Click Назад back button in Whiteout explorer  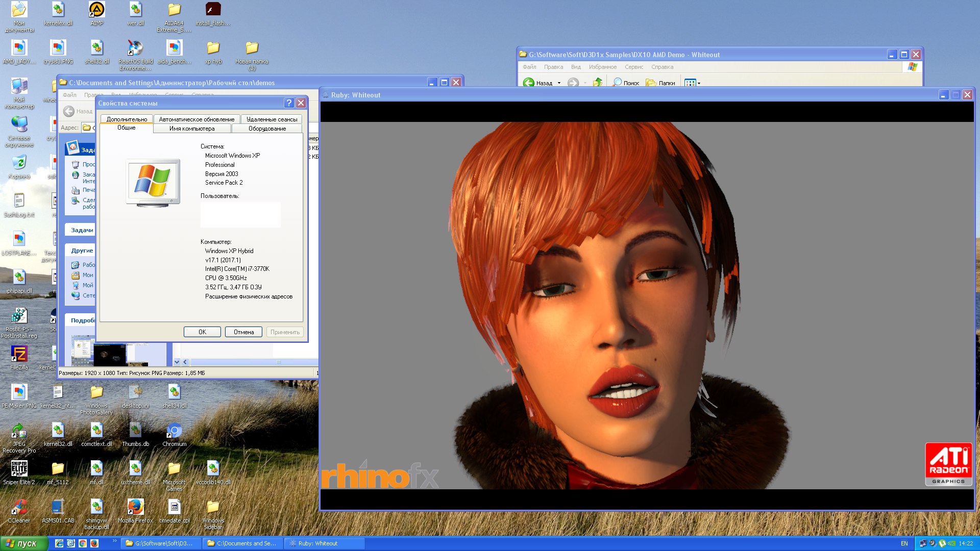[x=538, y=83]
